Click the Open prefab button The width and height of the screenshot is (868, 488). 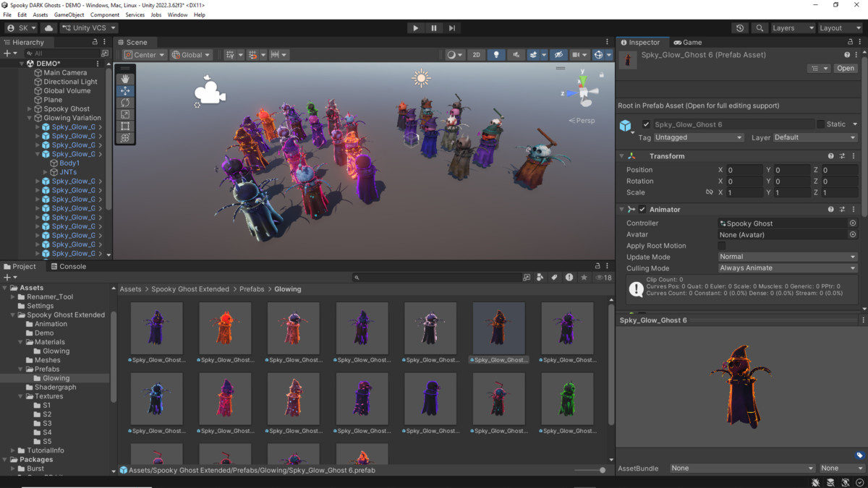pos(845,69)
